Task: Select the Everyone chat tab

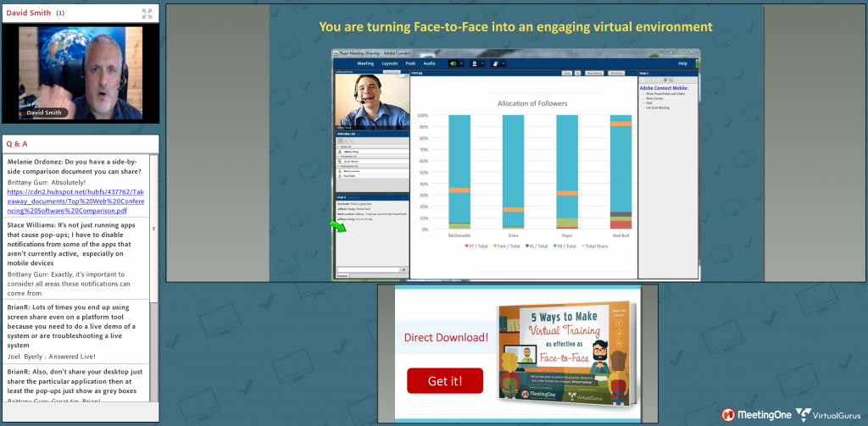Action: [x=342, y=275]
